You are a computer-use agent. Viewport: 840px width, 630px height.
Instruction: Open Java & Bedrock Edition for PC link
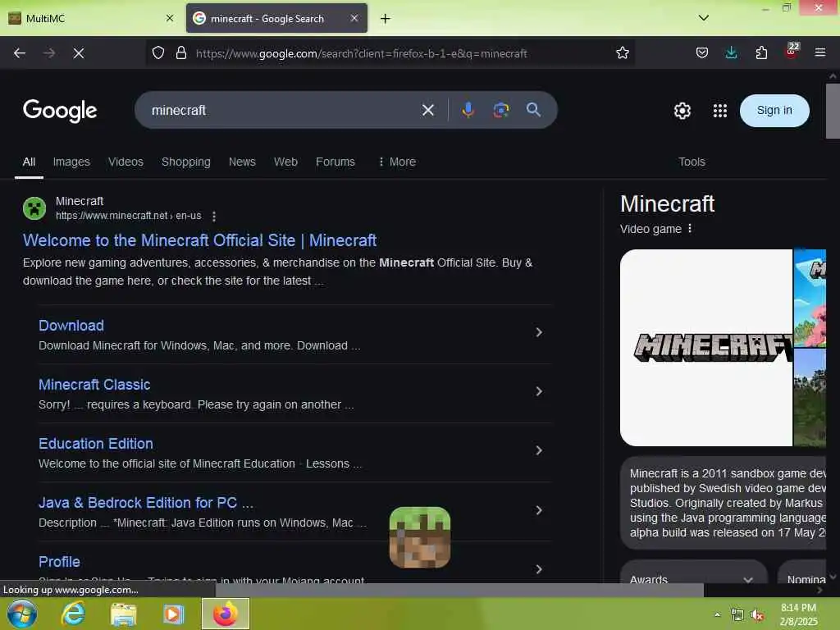[x=146, y=503]
